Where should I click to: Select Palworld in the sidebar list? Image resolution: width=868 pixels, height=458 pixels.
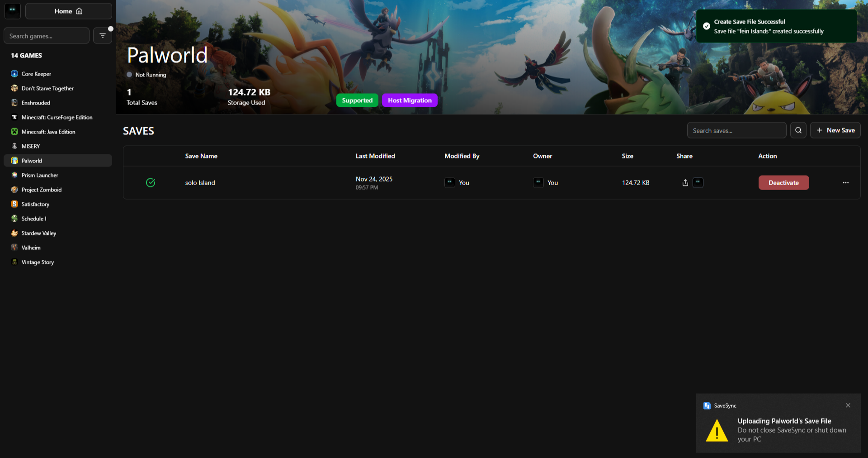tap(58, 161)
